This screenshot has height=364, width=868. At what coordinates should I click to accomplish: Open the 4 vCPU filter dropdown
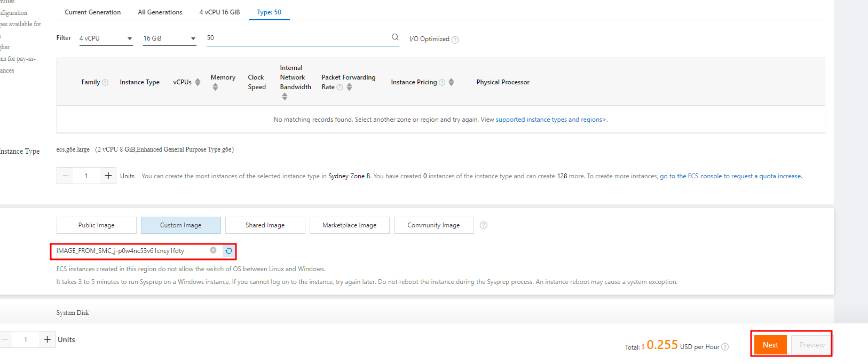106,38
